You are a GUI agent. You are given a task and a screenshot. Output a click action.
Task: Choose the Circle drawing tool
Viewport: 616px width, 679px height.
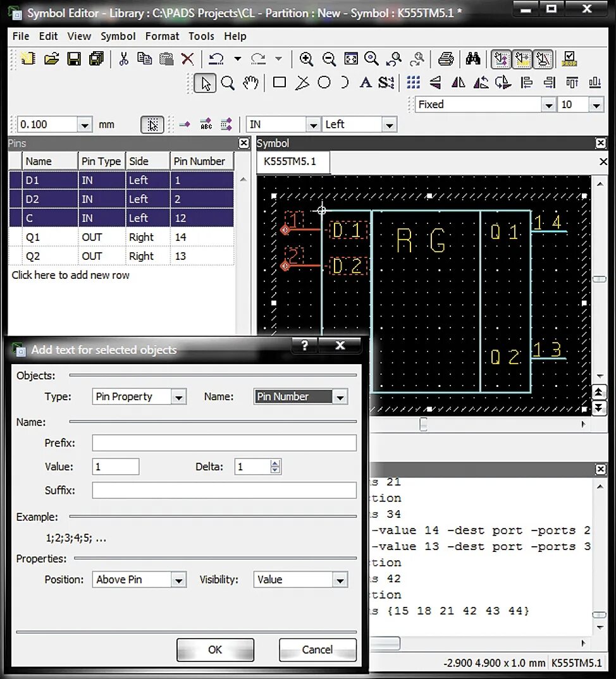click(x=324, y=82)
